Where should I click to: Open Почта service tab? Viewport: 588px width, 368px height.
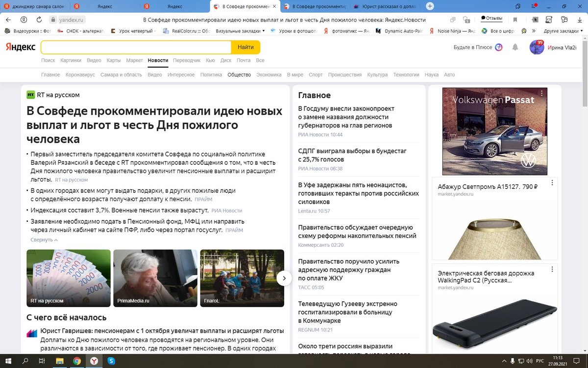(244, 60)
